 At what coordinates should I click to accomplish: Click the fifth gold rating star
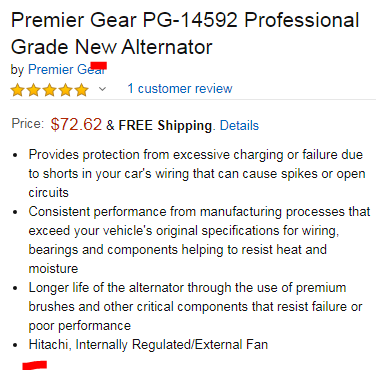pyautogui.click(x=82, y=90)
